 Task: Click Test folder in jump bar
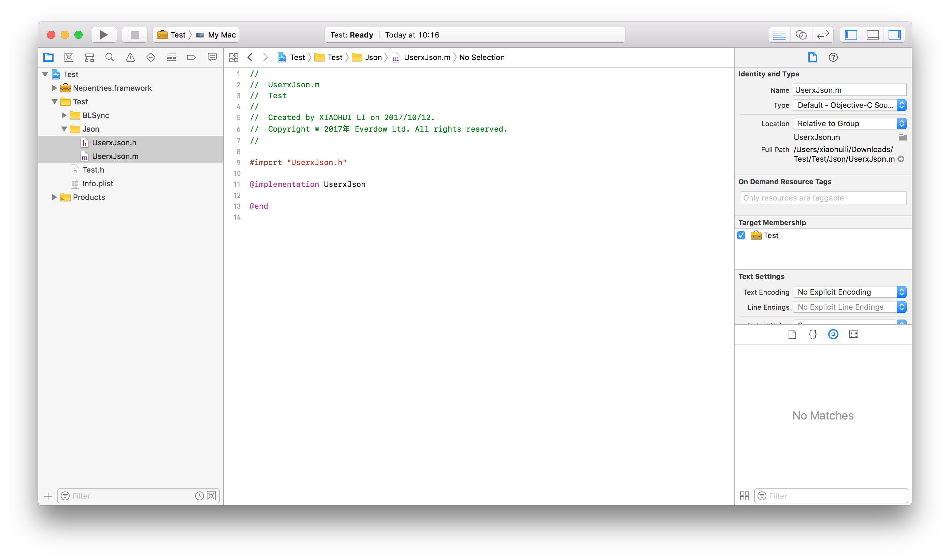point(329,57)
